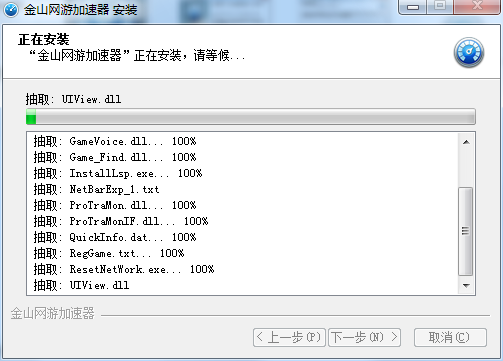Click the 金山网游加速器 branding text at bottom
Image resolution: width=503 pixels, height=361 pixels.
click(x=53, y=314)
